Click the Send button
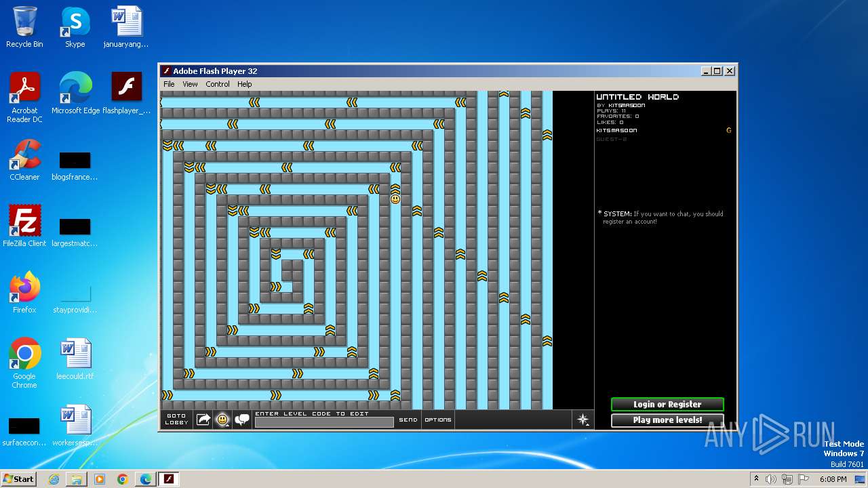The height and width of the screenshot is (488, 868). pos(408,420)
